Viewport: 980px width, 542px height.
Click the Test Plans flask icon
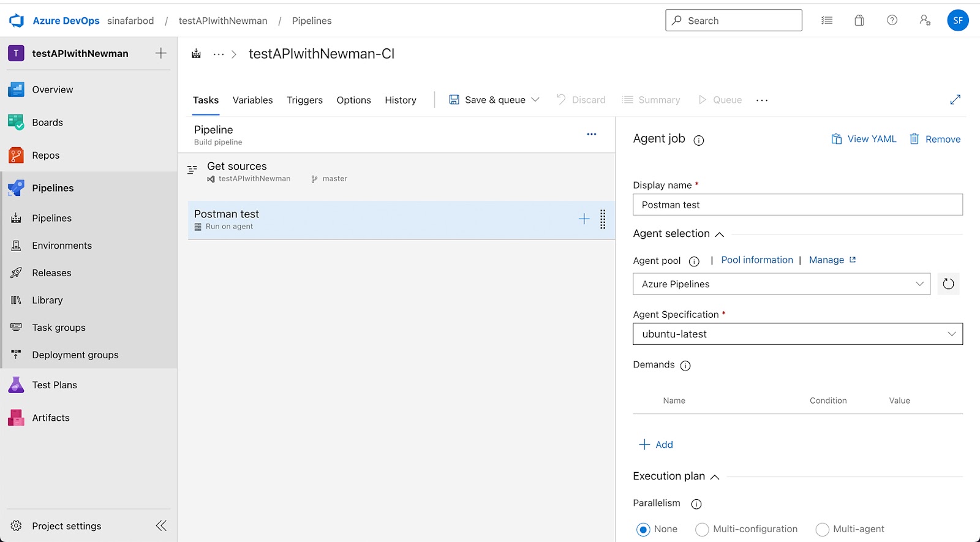pos(16,385)
